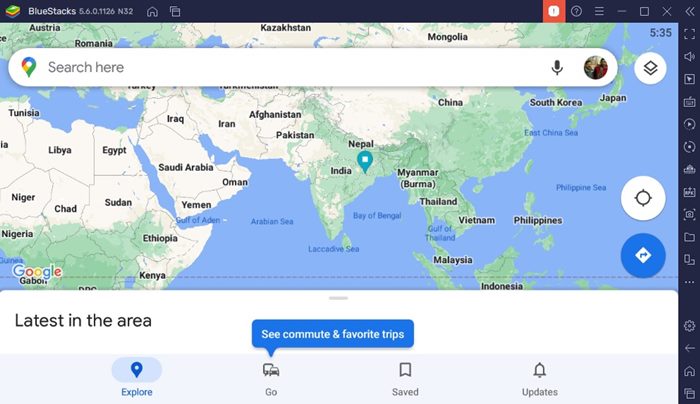Click the Mongolia map label

447,37
